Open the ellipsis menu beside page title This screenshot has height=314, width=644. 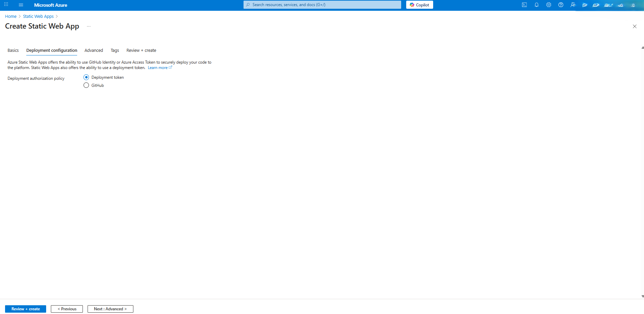pyautogui.click(x=89, y=26)
